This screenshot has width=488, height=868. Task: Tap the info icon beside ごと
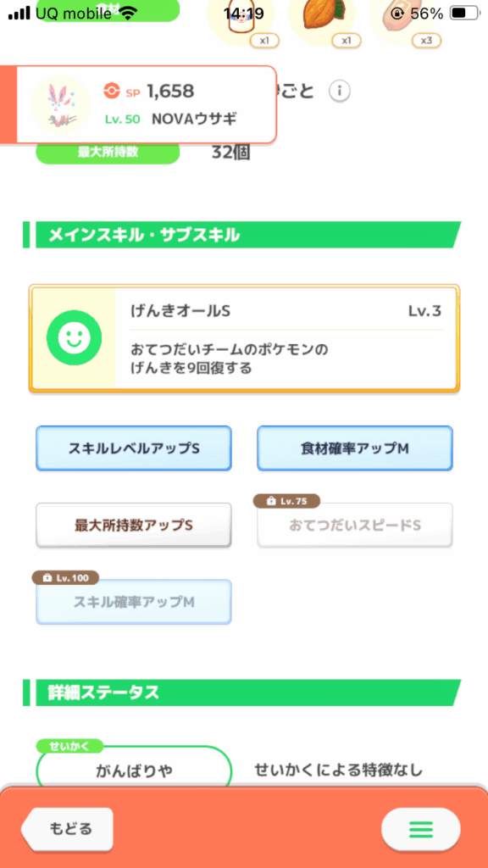pyautogui.click(x=339, y=92)
